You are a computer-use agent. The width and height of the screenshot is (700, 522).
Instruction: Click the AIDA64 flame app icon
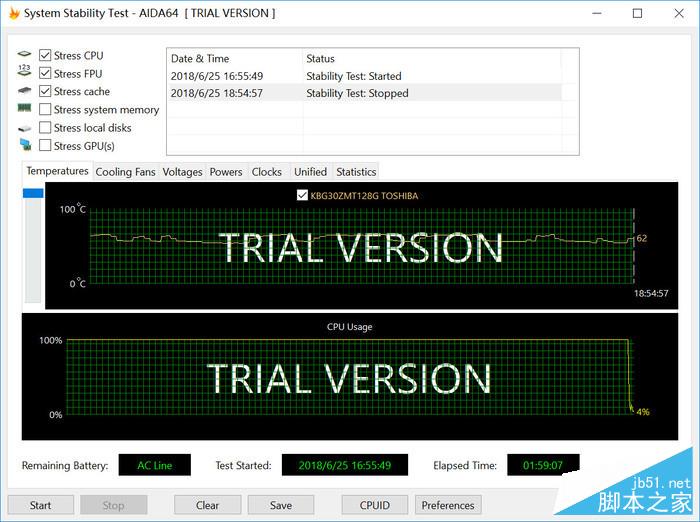tap(14, 13)
